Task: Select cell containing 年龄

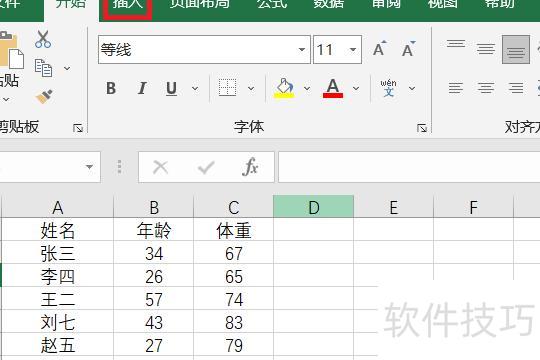Action: tap(154, 230)
